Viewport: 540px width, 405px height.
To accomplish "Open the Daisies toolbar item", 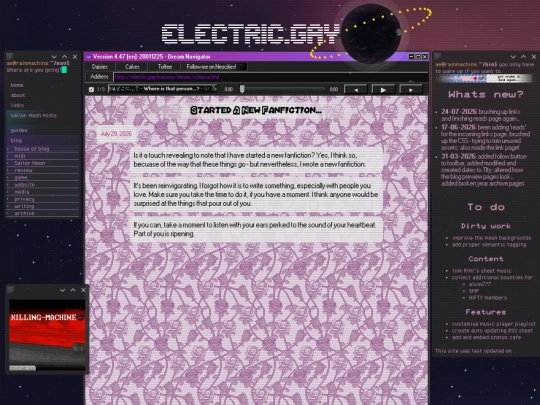I will coord(100,67).
